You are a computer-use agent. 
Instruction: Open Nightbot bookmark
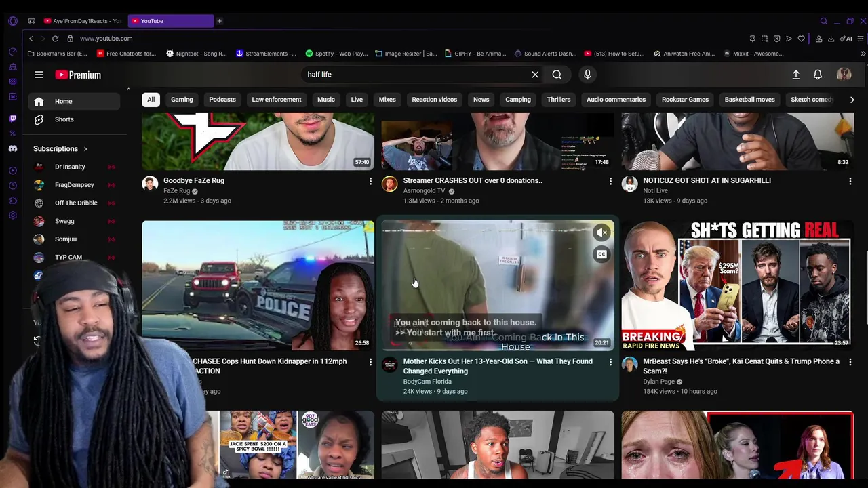(196, 54)
